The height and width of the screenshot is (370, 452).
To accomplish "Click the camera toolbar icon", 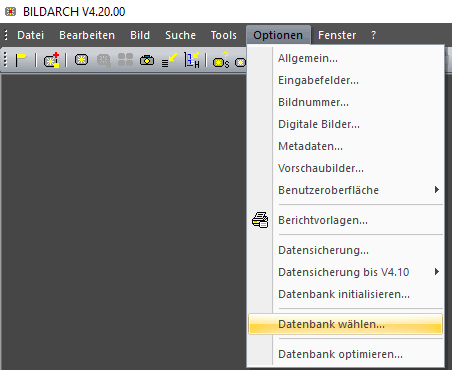I will click(x=147, y=60).
